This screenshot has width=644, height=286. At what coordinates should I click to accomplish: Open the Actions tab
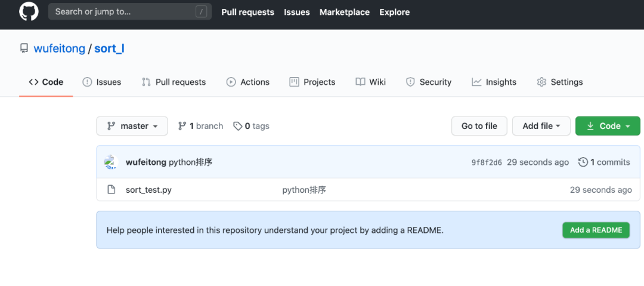click(x=248, y=82)
